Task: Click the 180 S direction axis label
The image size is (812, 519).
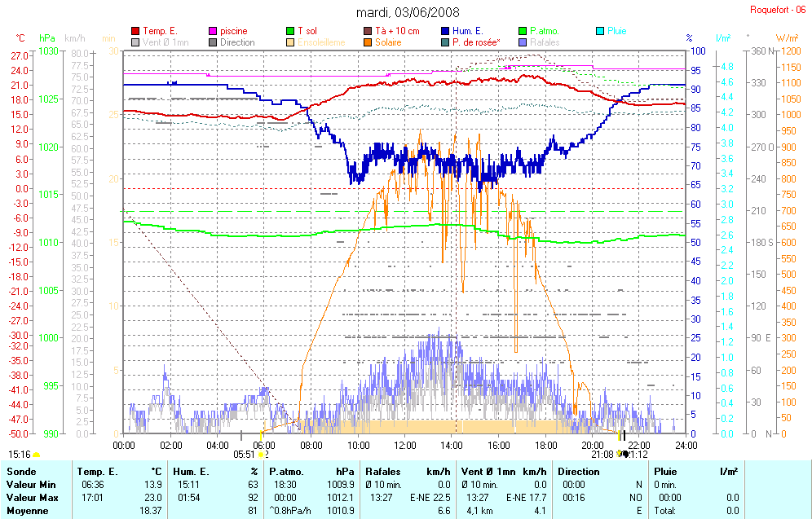Action: tap(762, 242)
